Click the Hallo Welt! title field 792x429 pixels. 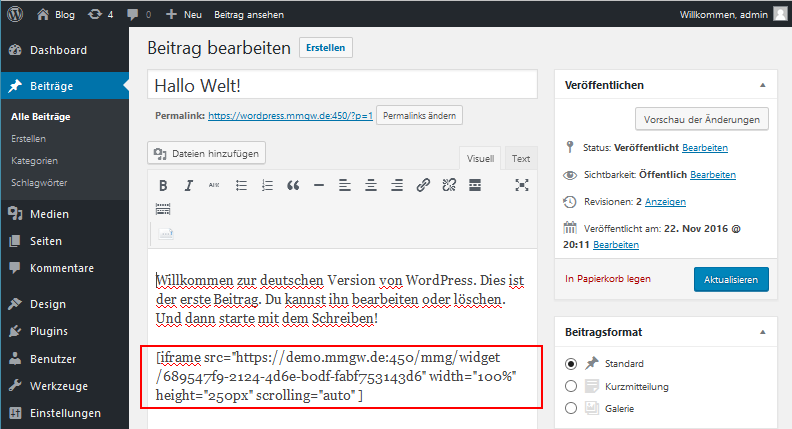click(343, 86)
